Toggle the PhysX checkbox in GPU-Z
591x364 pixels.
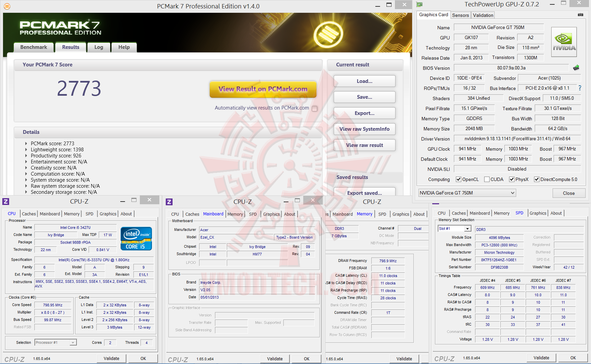click(511, 179)
